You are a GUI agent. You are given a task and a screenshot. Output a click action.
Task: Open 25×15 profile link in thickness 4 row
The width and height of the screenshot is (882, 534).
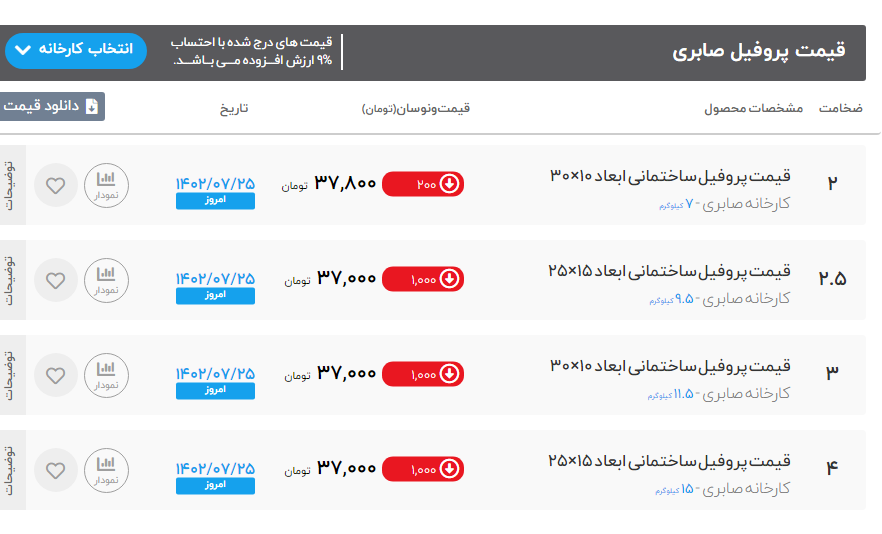(669, 461)
